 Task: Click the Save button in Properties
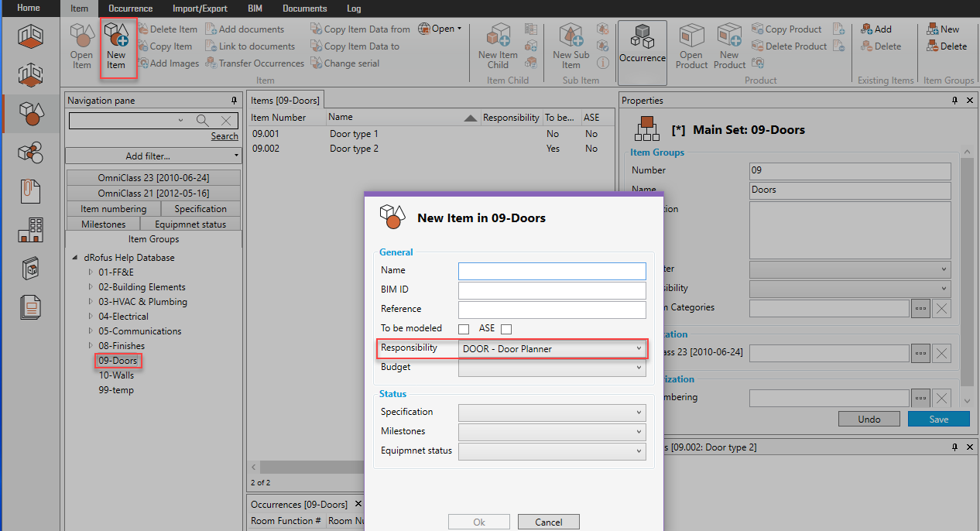938,419
